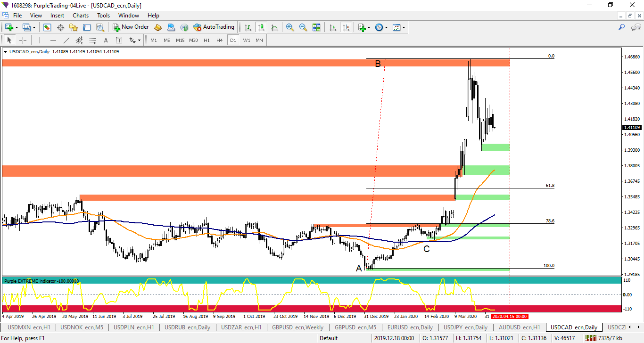This screenshot has height=343, width=644.
Task: Open a new chart window icon
Action: (9, 27)
